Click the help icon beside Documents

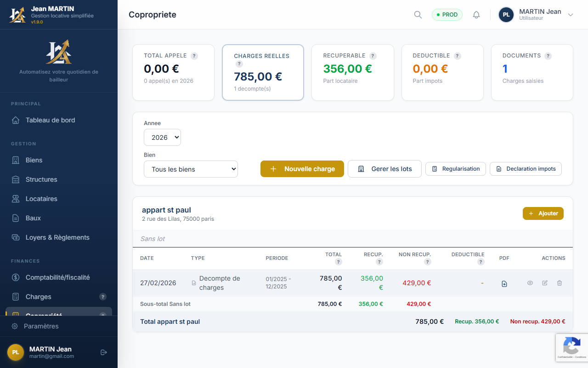(x=548, y=56)
